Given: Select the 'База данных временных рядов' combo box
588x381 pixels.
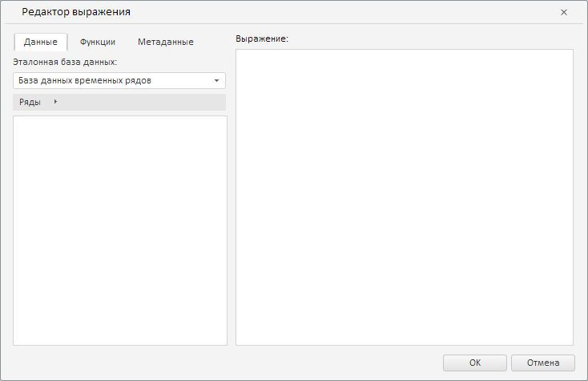Looking at the screenshot, I should click(112, 80).
